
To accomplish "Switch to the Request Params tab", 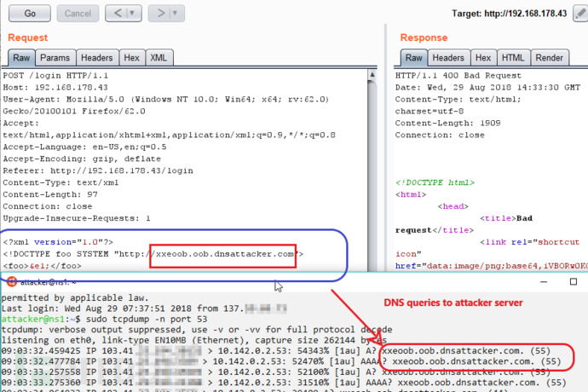I will 55,58.
